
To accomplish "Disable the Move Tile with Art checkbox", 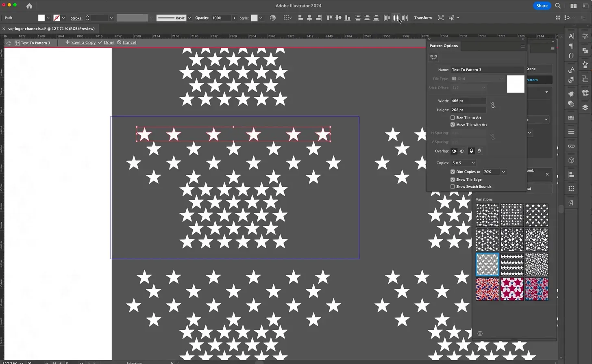I will coord(453,125).
